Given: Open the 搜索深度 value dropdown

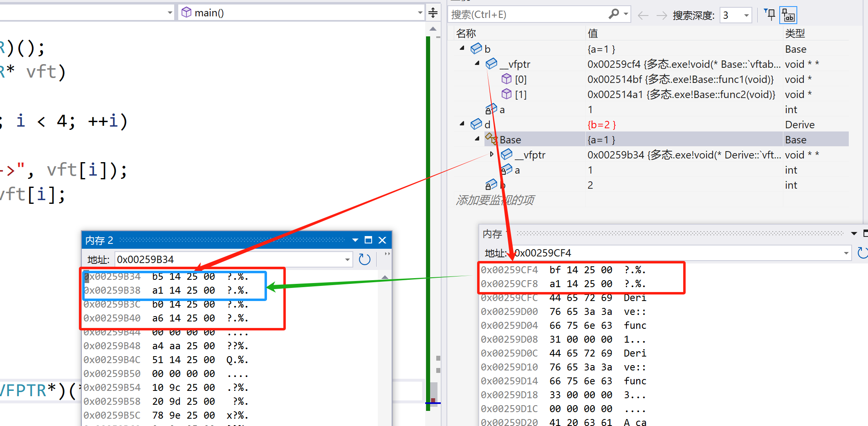Looking at the screenshot, I should [747, 16].
